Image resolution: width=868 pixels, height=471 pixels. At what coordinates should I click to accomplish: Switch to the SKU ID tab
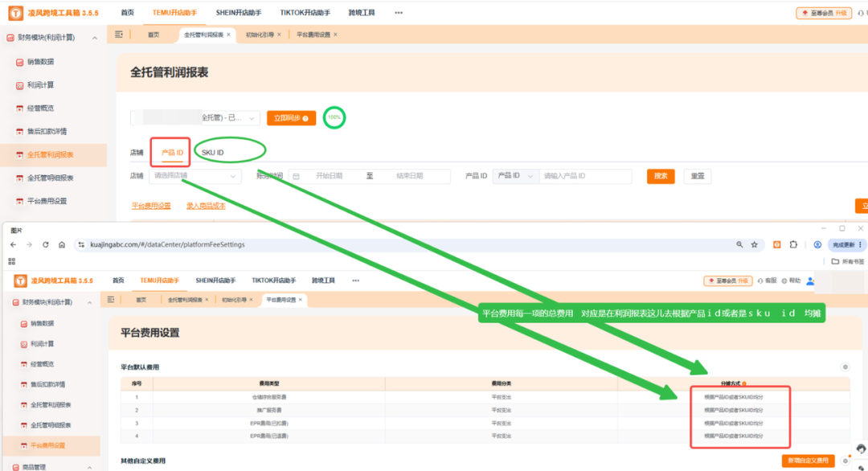tap(212, 153)
